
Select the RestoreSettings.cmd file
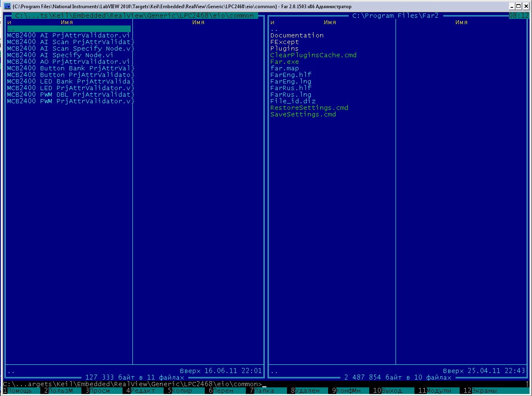pyautogui.click(x=309, y=108)
